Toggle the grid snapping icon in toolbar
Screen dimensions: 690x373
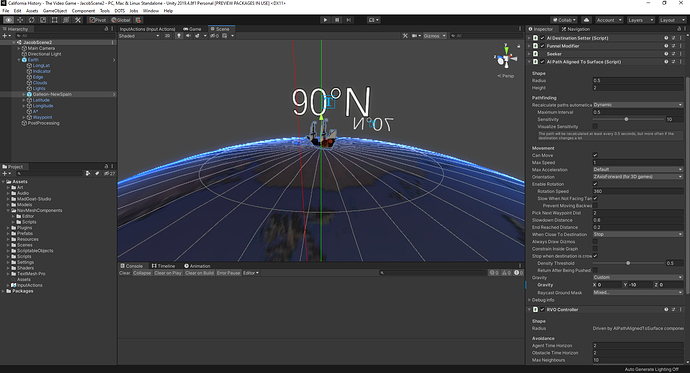pyautogui.click(x=138, y=20)
